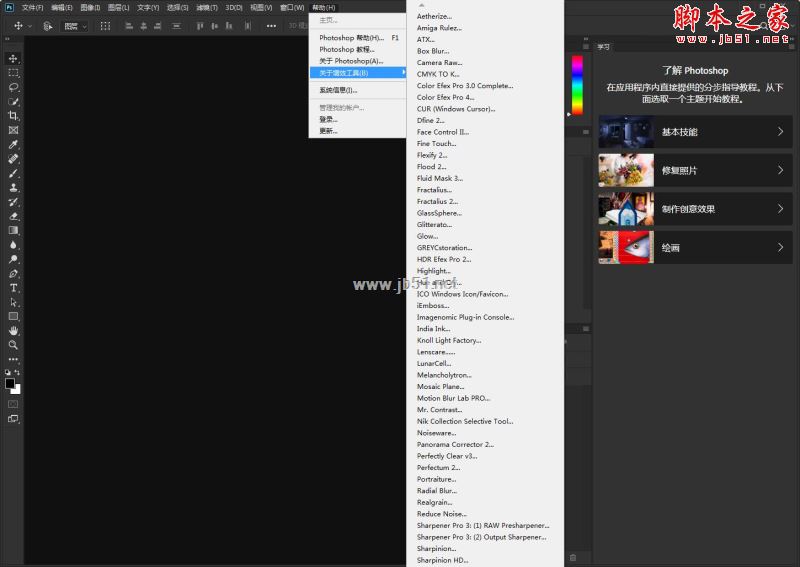This screenshot has height=567, width=800.
Task: Select the Horizontal Type tool
Action: point(13,287)
